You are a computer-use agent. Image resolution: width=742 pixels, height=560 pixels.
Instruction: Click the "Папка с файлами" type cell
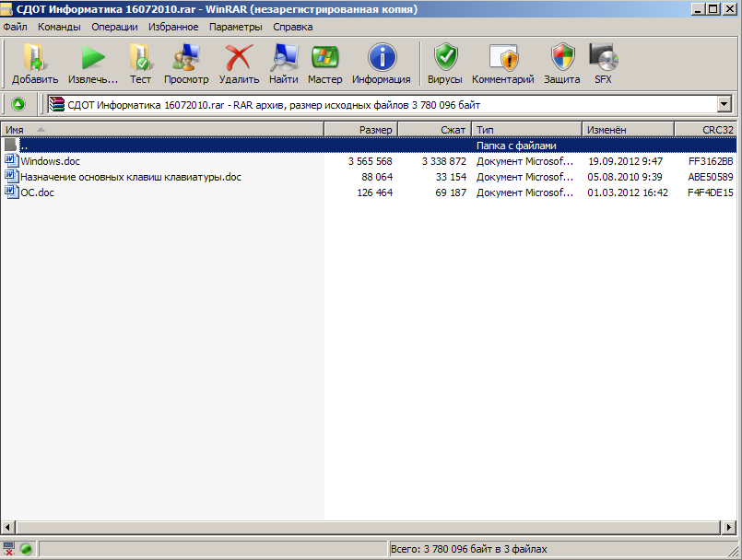click(516, 146)
